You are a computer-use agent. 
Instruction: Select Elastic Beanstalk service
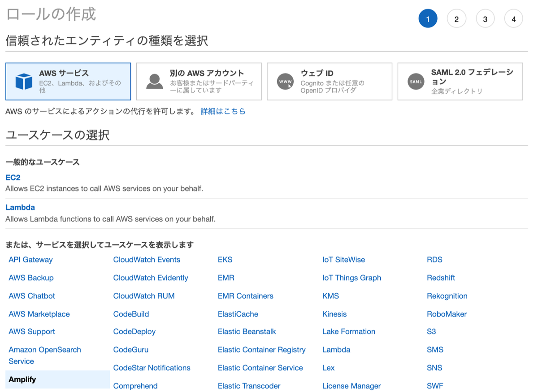coord(247,331)
